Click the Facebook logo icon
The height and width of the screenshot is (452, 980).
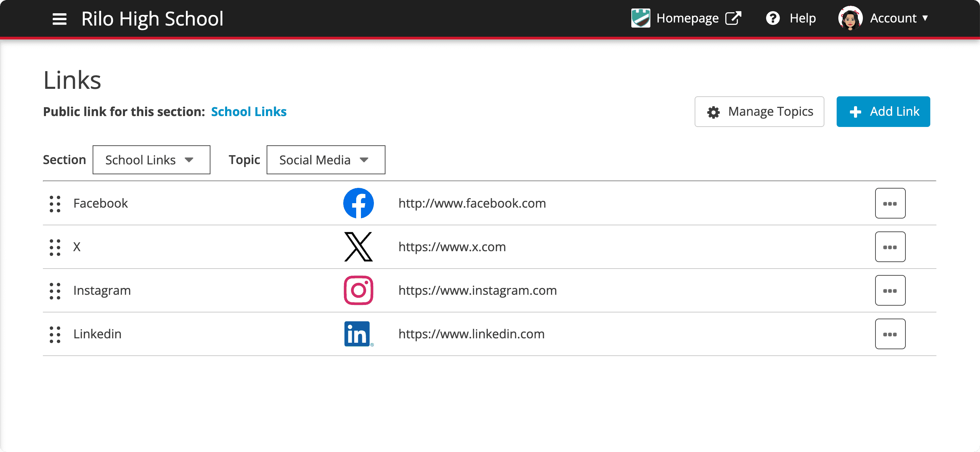point(358,203)
